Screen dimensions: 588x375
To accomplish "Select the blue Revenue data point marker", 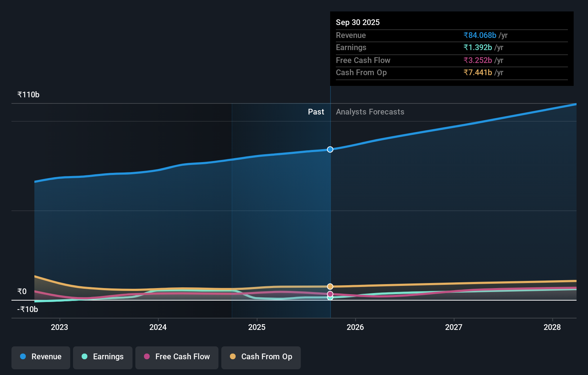I will click(x=330, y=150).
